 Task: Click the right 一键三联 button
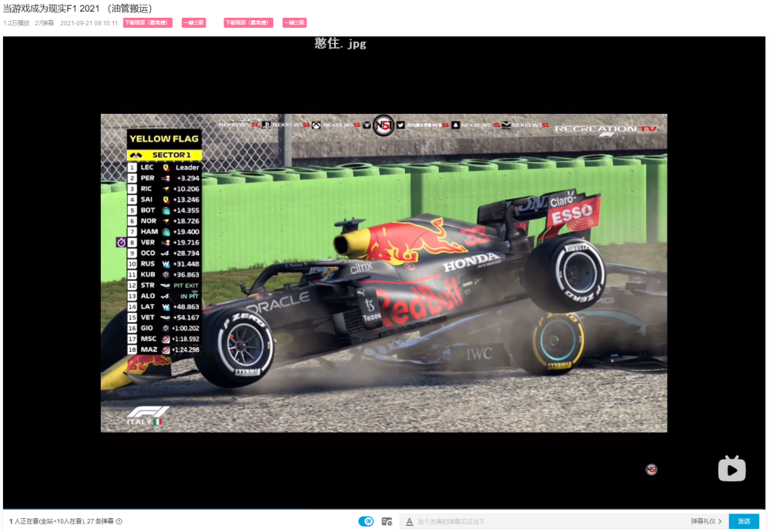295,22
